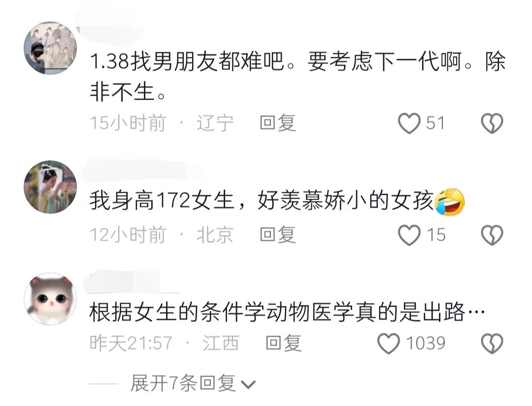
Task: Tap the blurred username above the cat comment
Action: click(x=131, y=282)
